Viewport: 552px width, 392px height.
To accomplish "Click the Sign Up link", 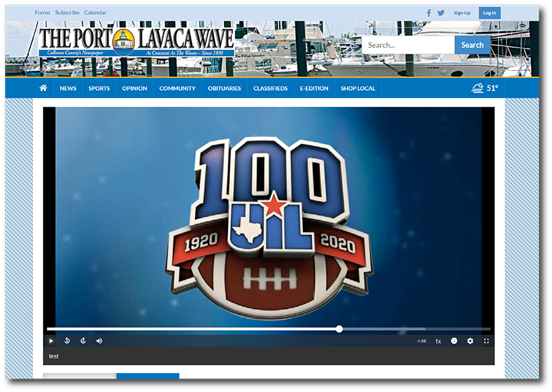I will [462, 13].
